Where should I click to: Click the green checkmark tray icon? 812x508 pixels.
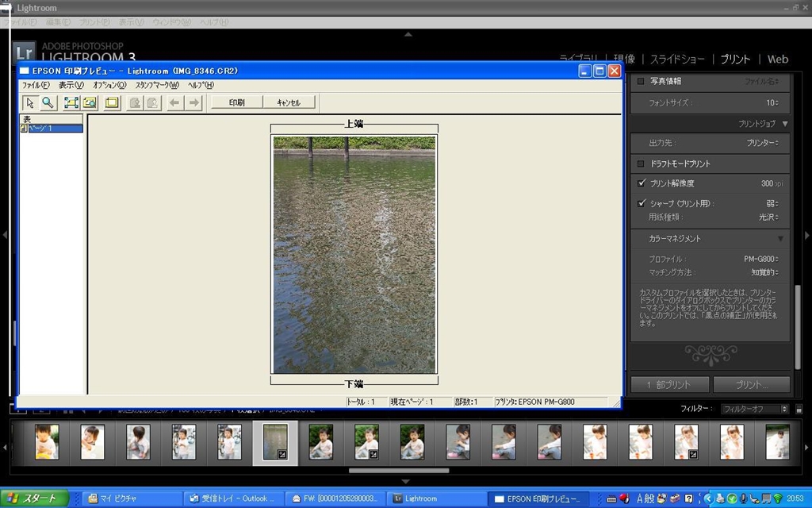pos(732,498)
